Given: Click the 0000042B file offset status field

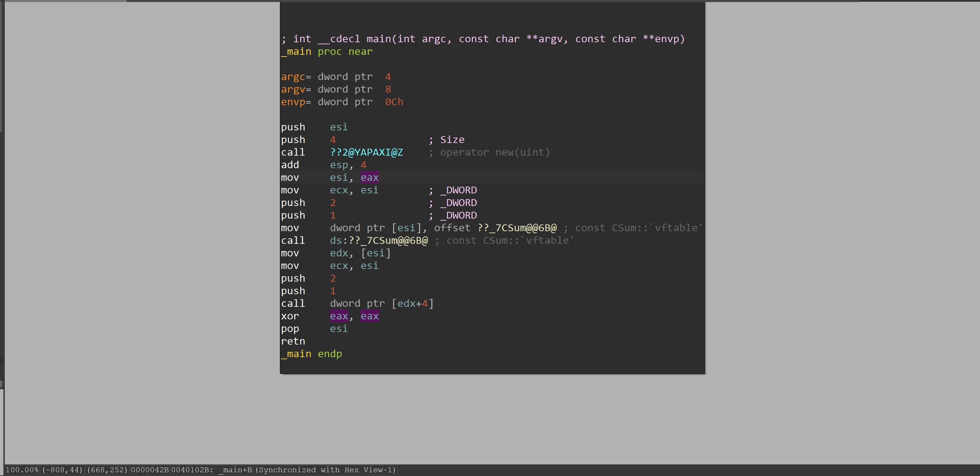Looking at the screenshot, I should pos(149,470).
